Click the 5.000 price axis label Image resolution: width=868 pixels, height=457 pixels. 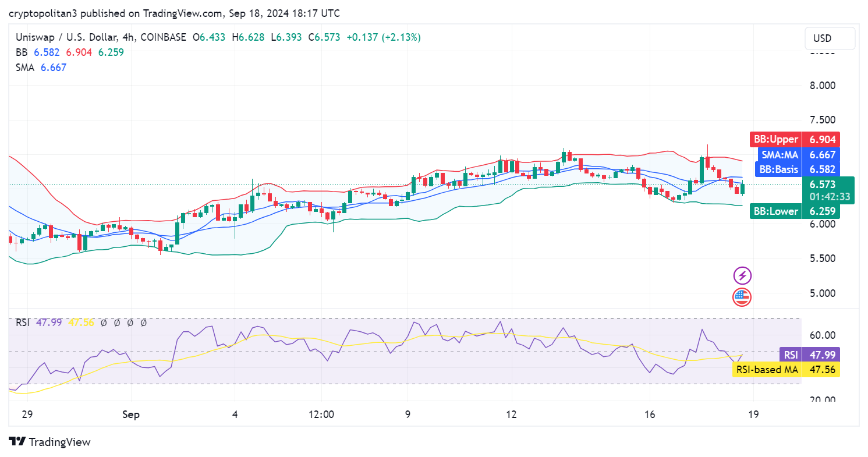click(x=823, y=293)
